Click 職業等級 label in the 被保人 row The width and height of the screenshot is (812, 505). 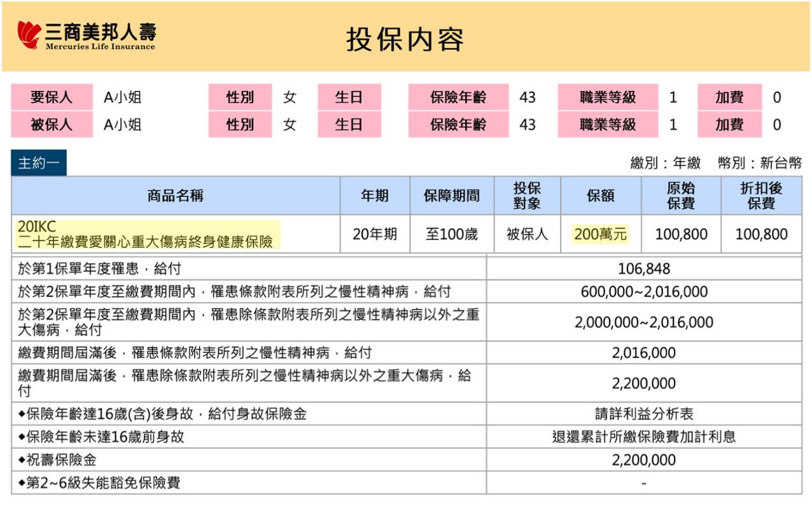[x=608, y=125]
